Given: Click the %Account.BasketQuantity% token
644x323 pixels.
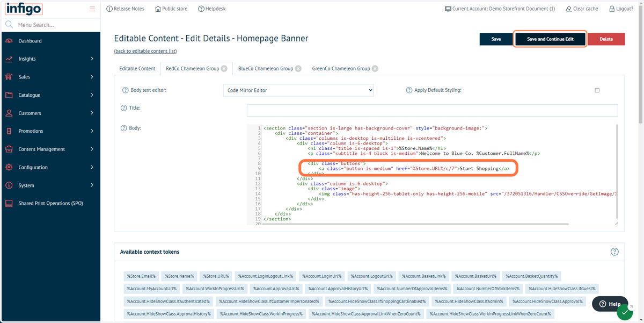Looking at the screenshot, I should point(531,276).
